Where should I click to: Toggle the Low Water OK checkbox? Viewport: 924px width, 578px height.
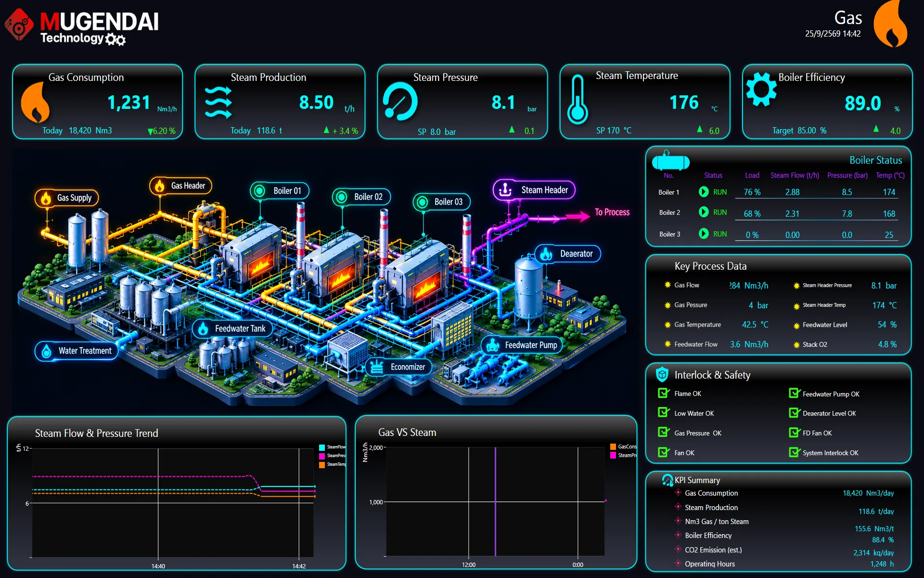click(664, 413)
